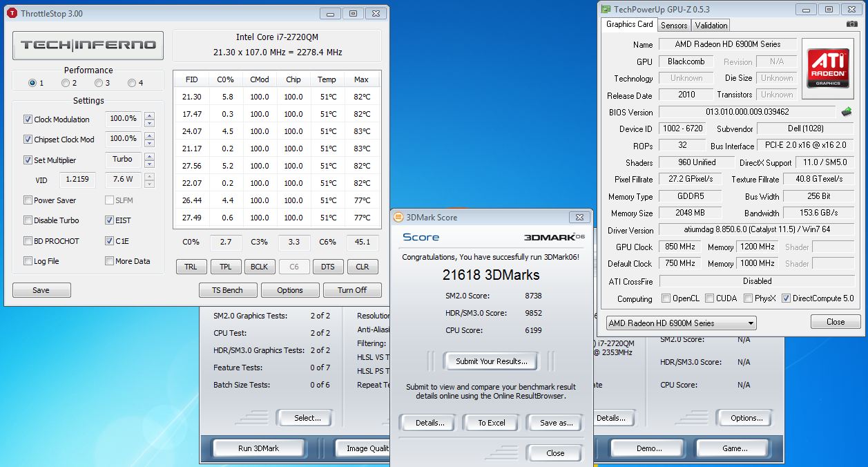Click the BCLK button
Image resolution: width=868 pixels, height=467 pixels.
coord(260,267)
